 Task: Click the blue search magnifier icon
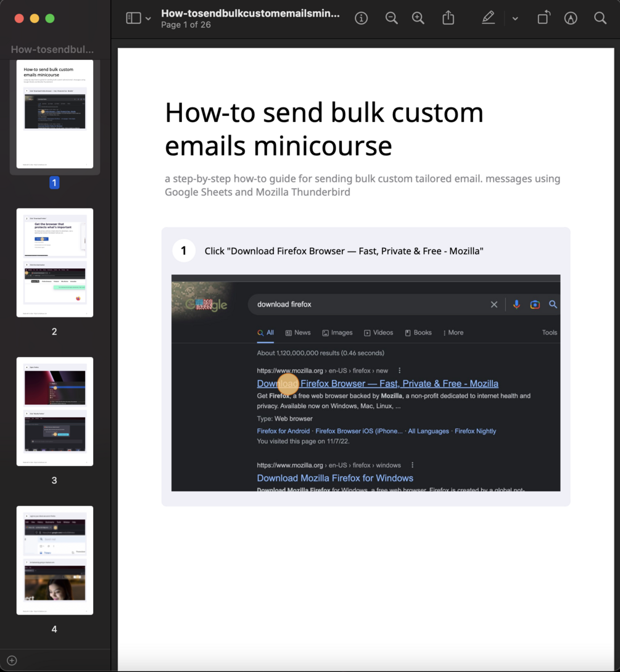(x=553, y=305)
